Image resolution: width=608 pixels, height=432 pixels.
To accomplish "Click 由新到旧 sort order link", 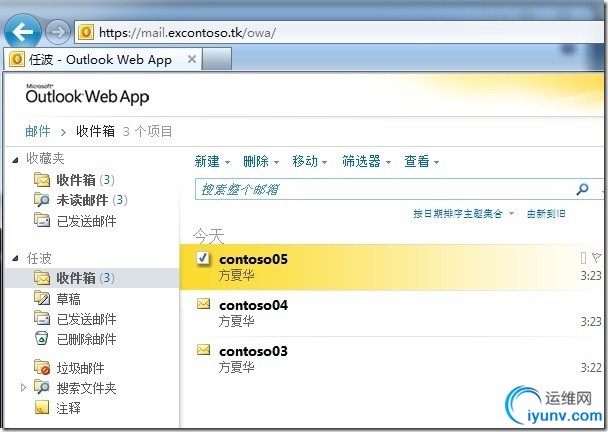I will click(x=546, y=214).
